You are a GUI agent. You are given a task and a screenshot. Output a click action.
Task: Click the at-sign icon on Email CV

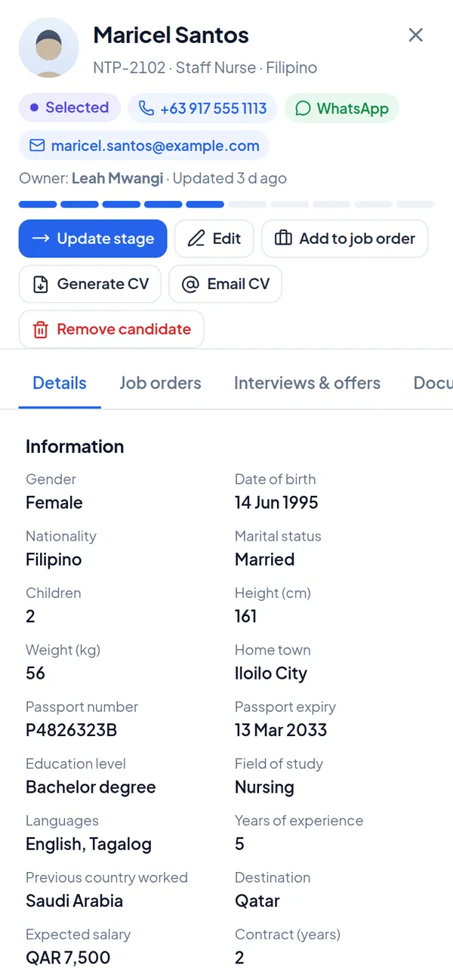pyautogui.click(x=190, y=284)
